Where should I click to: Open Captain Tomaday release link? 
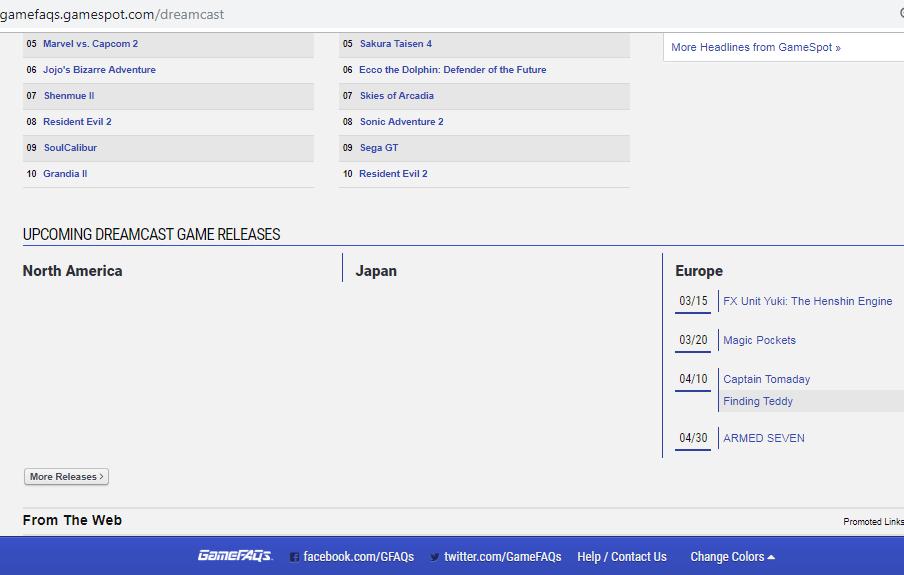(x=767, y=379)
